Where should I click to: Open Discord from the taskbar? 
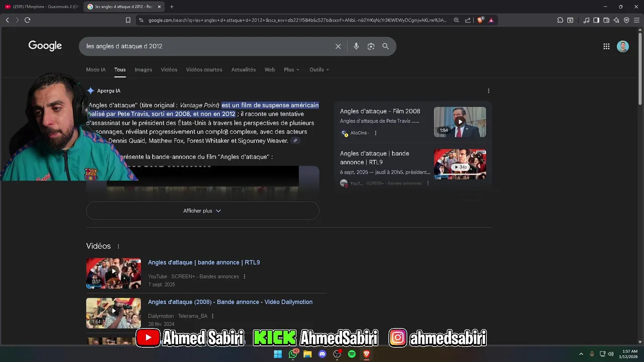coord(323,354)
